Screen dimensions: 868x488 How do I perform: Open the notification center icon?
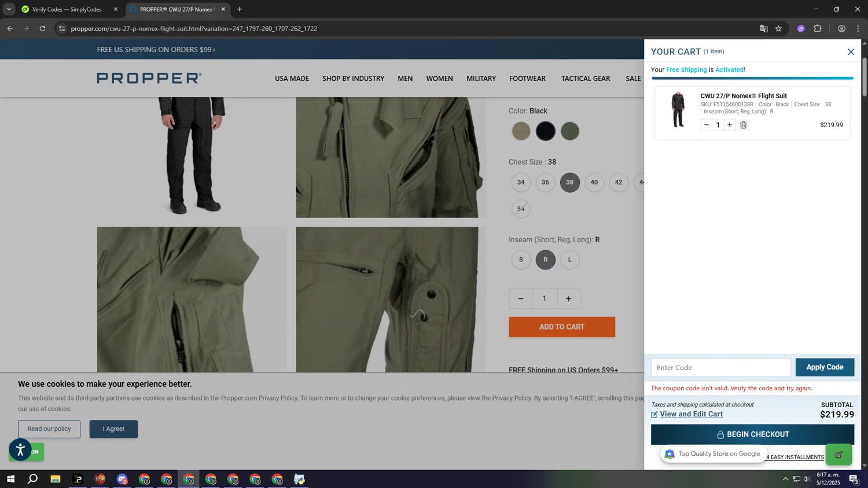click(x=854, y=479)
